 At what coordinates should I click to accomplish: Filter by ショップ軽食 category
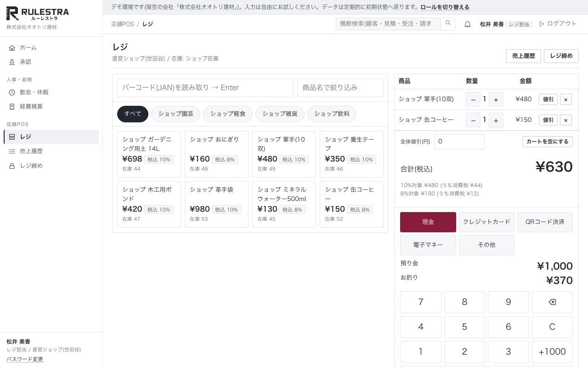point(228,114)
